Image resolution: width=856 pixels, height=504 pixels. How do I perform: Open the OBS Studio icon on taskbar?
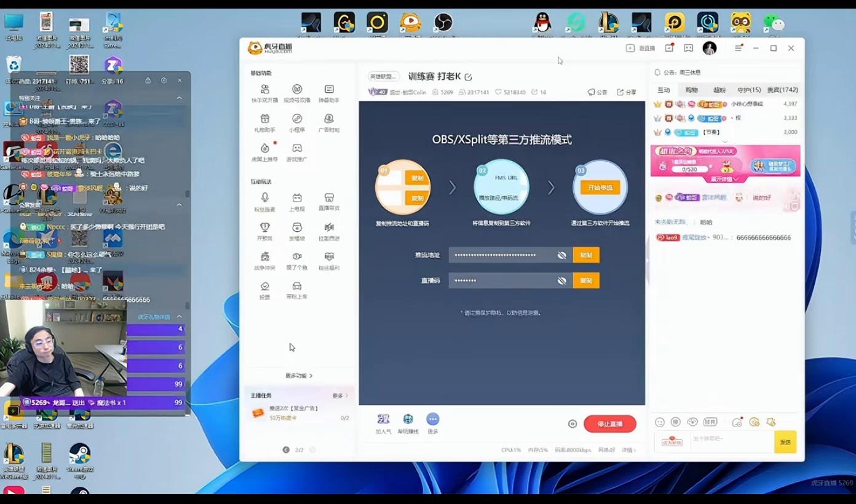(443, 23)
